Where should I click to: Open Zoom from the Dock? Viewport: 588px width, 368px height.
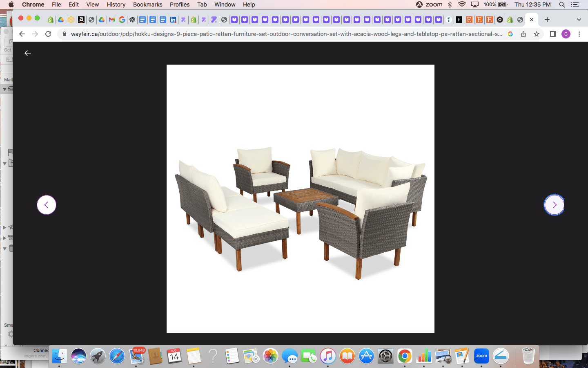[481, 356]
